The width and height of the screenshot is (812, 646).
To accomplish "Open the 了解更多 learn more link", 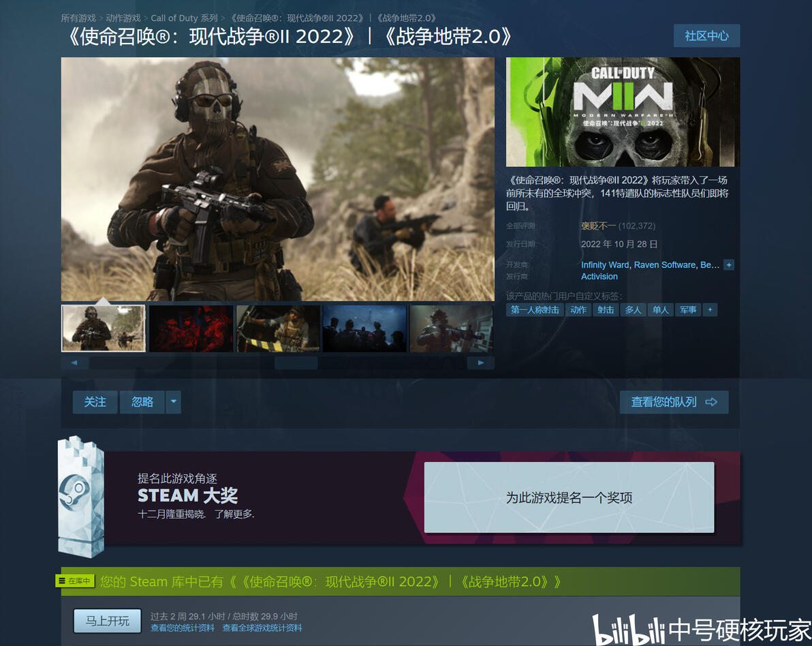I will coord(234,514).
